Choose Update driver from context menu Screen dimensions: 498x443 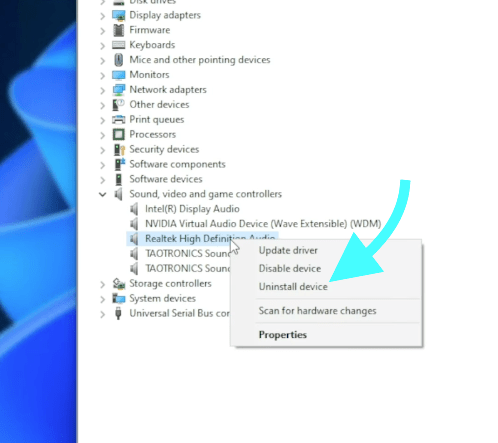(x=288, y=251)
